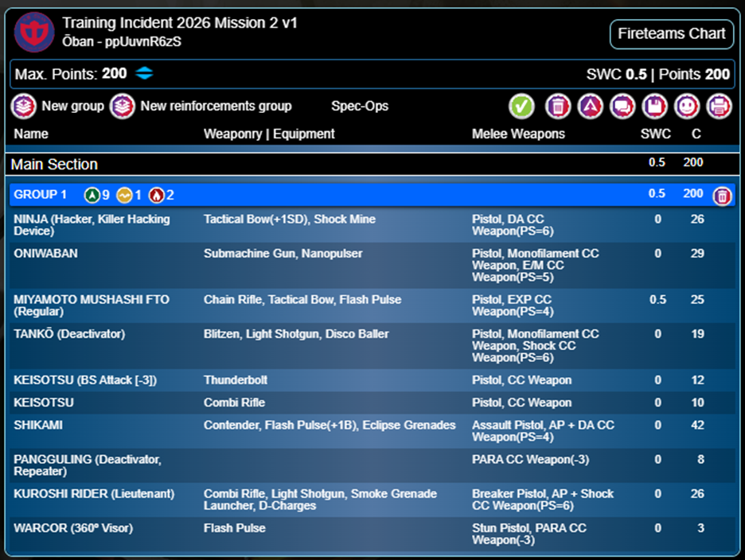Click 'Tactical Bow(+1SD), Shock Mine' weaponry text
745x560 pixels.
290,220
